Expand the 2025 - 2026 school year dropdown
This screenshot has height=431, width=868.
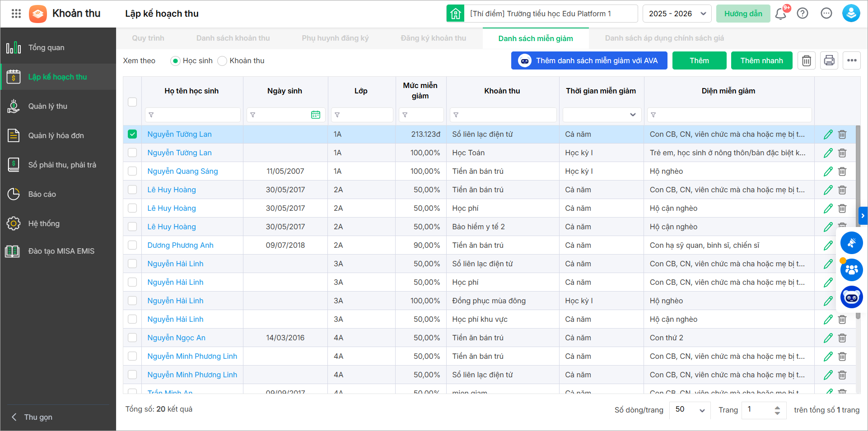click(x=677, y=14)
